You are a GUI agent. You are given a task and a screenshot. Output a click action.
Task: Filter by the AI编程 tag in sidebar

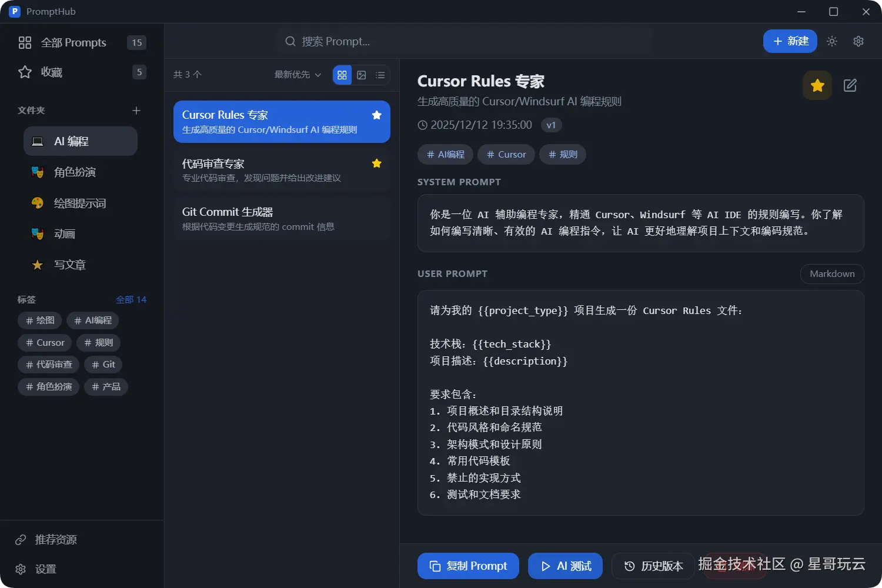(x=93, y=320)
